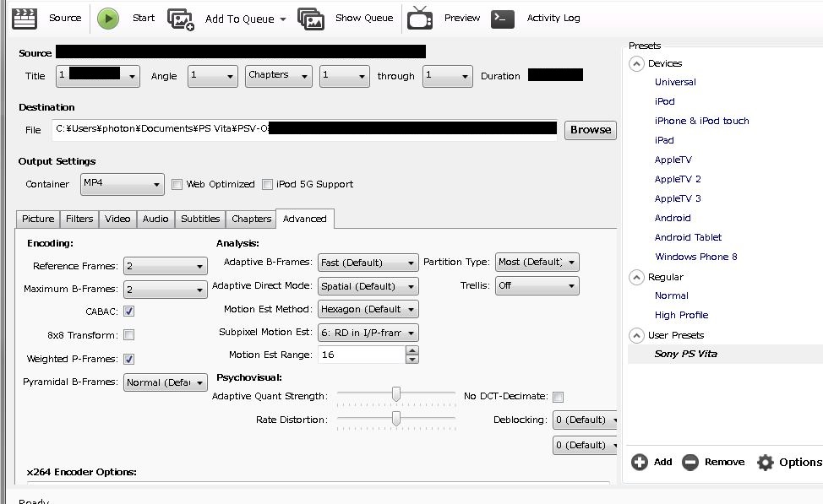823x504 pixels.
Task: Enable the iPod 5G Support checkbox
Action: click(267, 185)
